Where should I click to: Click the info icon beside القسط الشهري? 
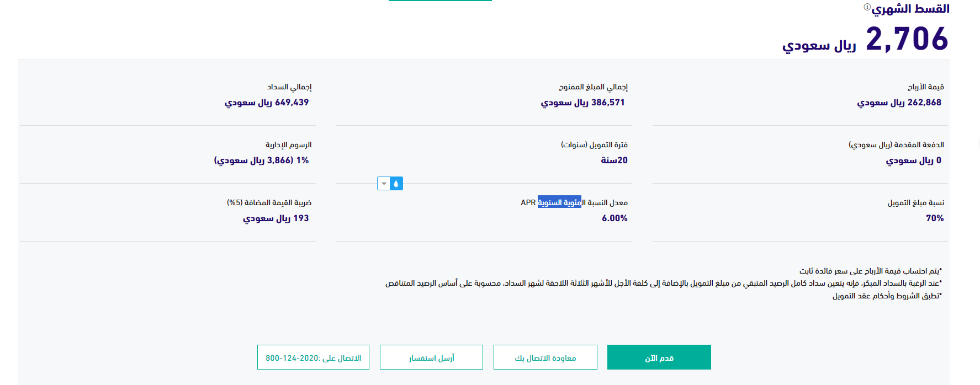click(867, 7)
